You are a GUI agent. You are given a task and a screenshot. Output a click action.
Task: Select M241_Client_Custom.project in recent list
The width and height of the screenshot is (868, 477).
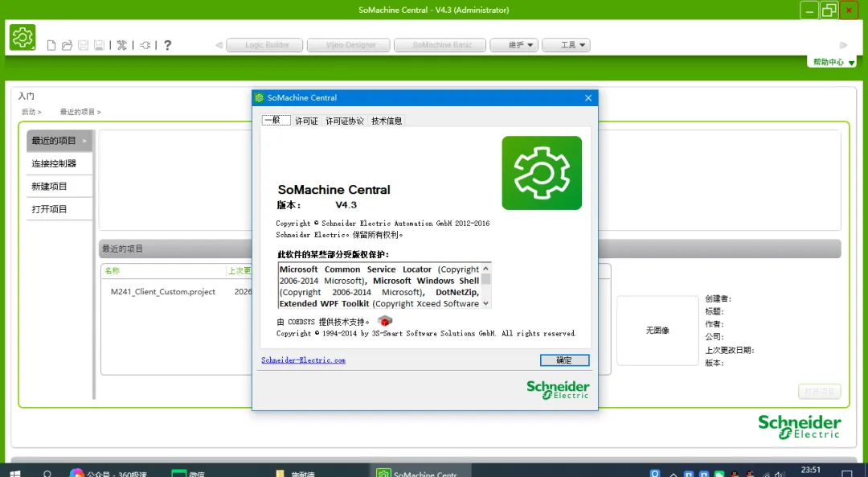pyautogui.click(x=162, y=291)
